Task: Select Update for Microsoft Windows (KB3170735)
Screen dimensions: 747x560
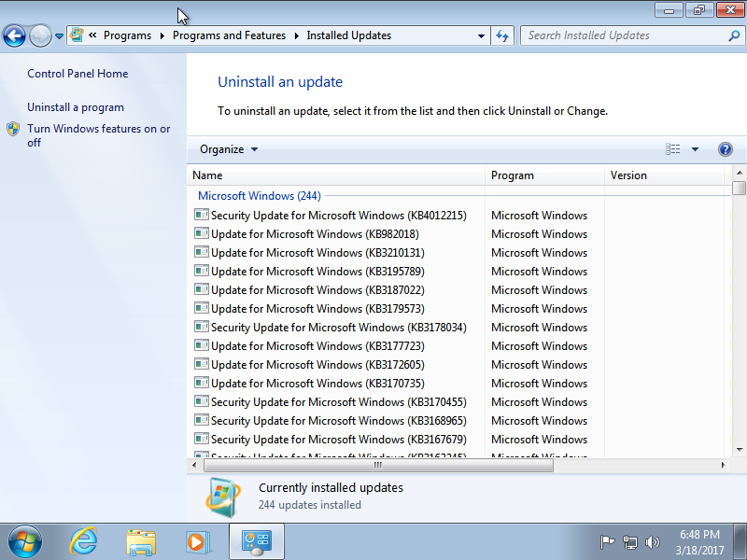Action: [458, 384]
